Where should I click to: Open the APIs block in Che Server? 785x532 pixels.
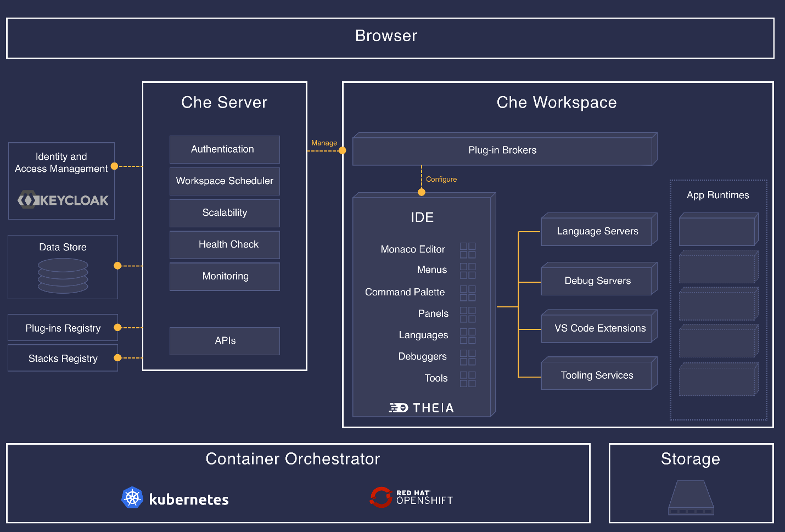225,341
